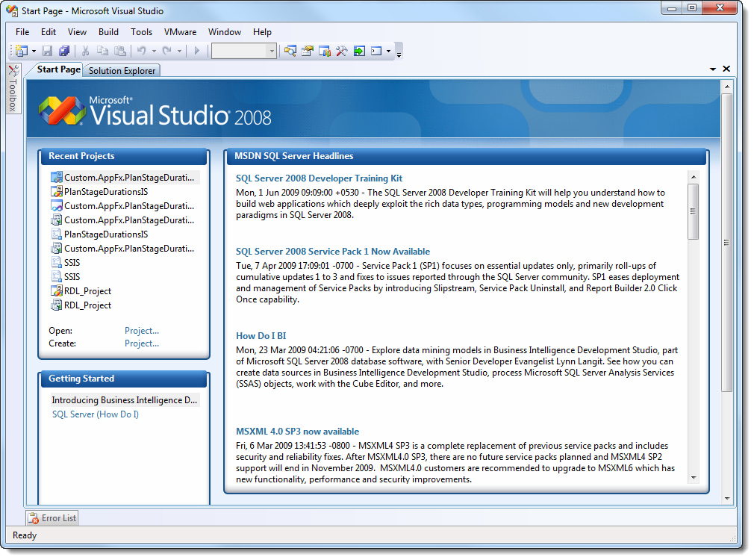The height and width of the screenshot is (560, 754).
Task: Expand the collapsed Toolbox side panel
Action: pyautogui.click(x=13, y=88)
